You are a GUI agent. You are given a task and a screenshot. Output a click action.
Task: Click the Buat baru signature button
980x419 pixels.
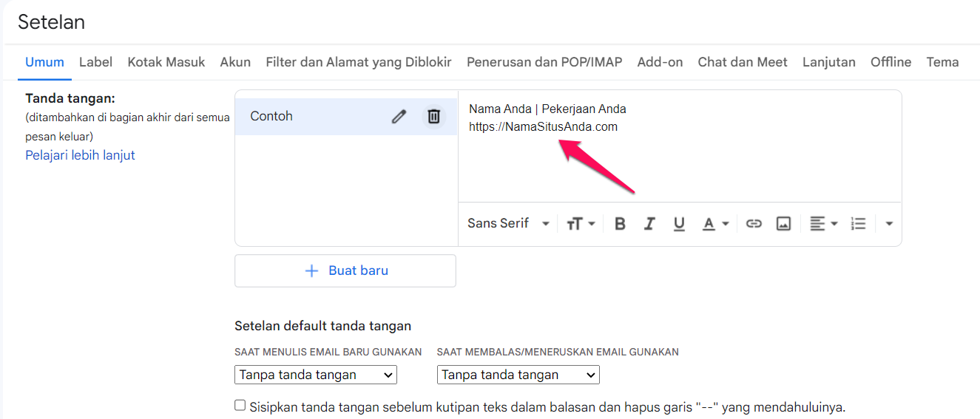pos(345,270)
